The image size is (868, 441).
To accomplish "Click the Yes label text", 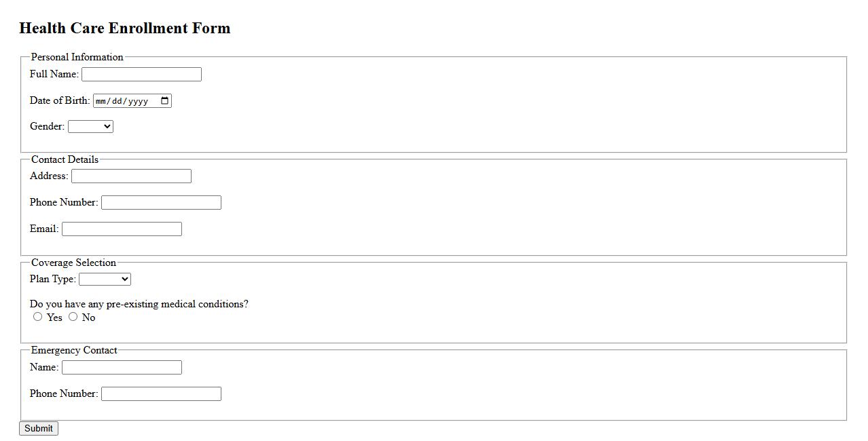I will 54,318.
